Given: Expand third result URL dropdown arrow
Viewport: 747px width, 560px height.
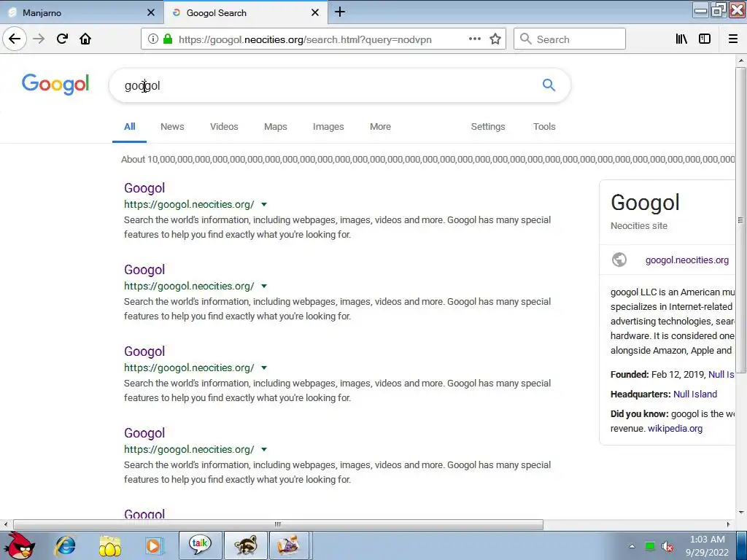Looking at the screenshot, I should click(x=264, y=367).
